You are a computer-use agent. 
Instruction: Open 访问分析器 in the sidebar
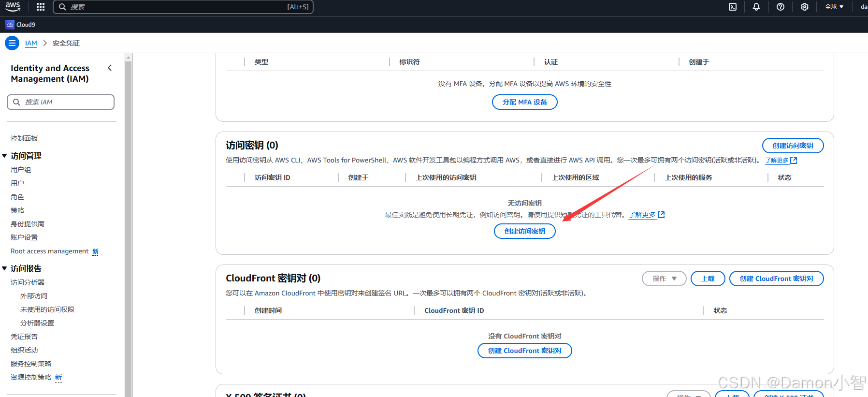pyautogui.click(x=28, y=282)
